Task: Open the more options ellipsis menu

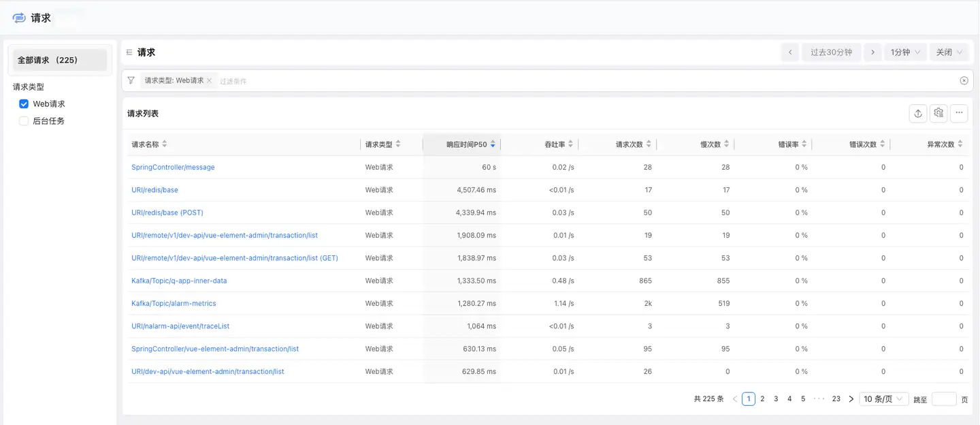Action: (959, 114)
